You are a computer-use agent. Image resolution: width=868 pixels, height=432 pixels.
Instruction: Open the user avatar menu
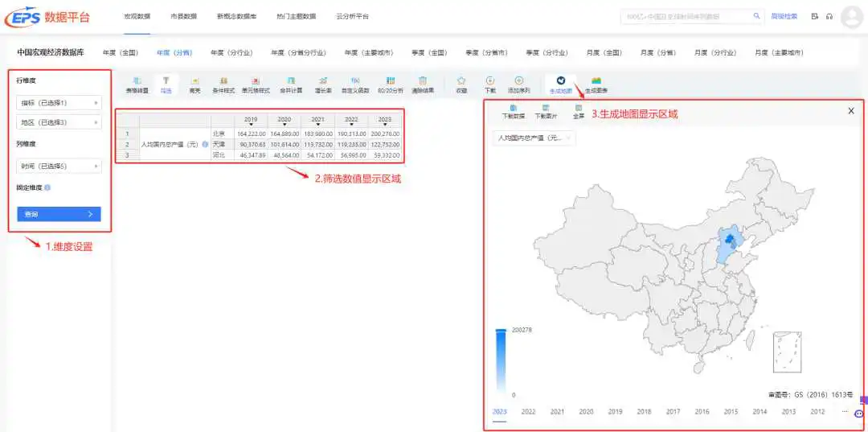(851, 17)
